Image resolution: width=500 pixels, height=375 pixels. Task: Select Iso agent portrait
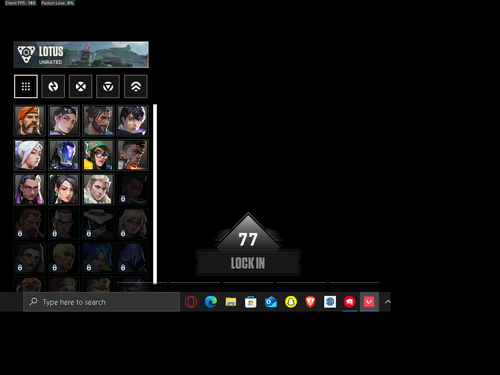(x=133, y=121)
